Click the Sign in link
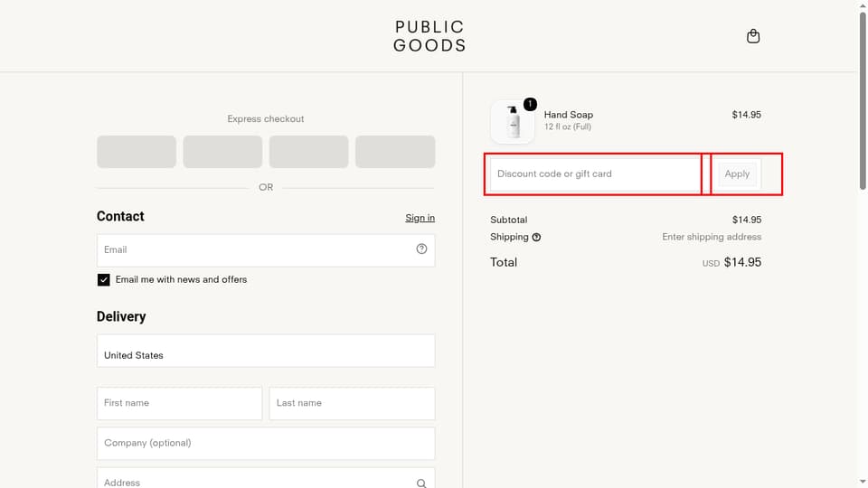Viewport: 868px width, 488px height. pos(420,218)
